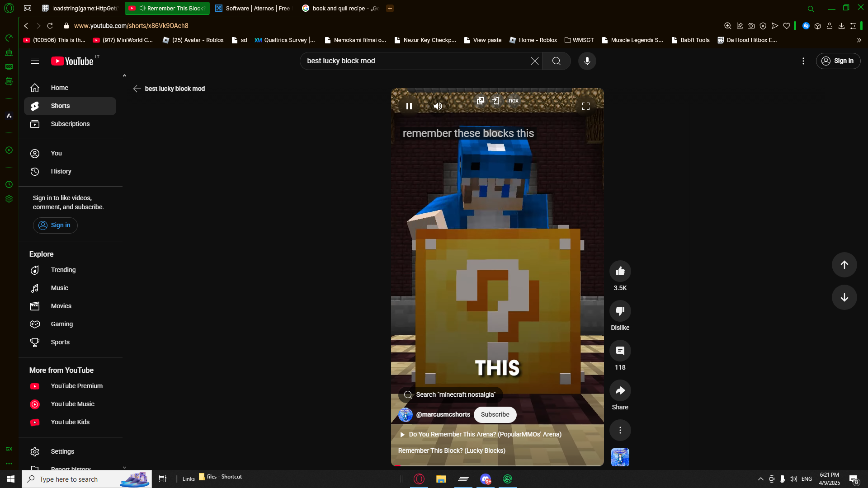Browse Movies under Explore
Image resolution: width=868 pixels, height=488 pixels.
tap(70, 306)
